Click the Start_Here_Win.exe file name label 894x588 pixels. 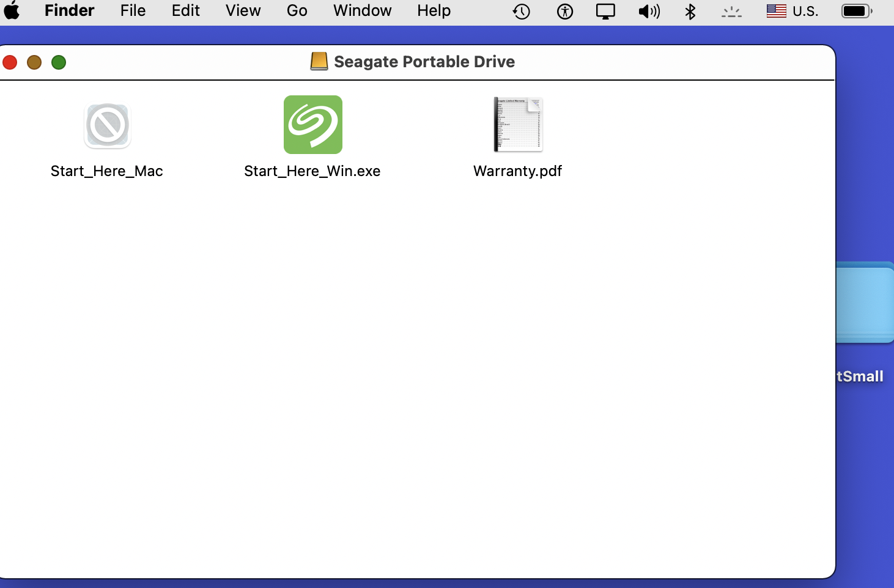click(x=312, y=171)
